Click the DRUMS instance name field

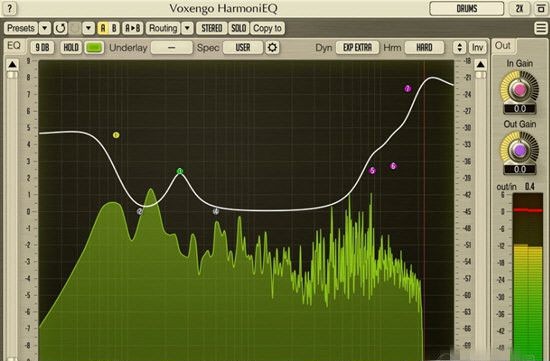[x=467, y=8]
